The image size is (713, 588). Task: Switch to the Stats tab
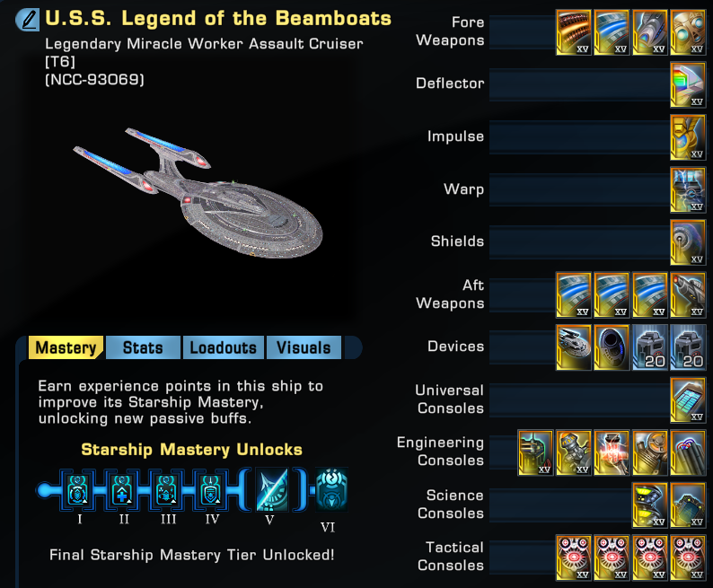(143, 347)
